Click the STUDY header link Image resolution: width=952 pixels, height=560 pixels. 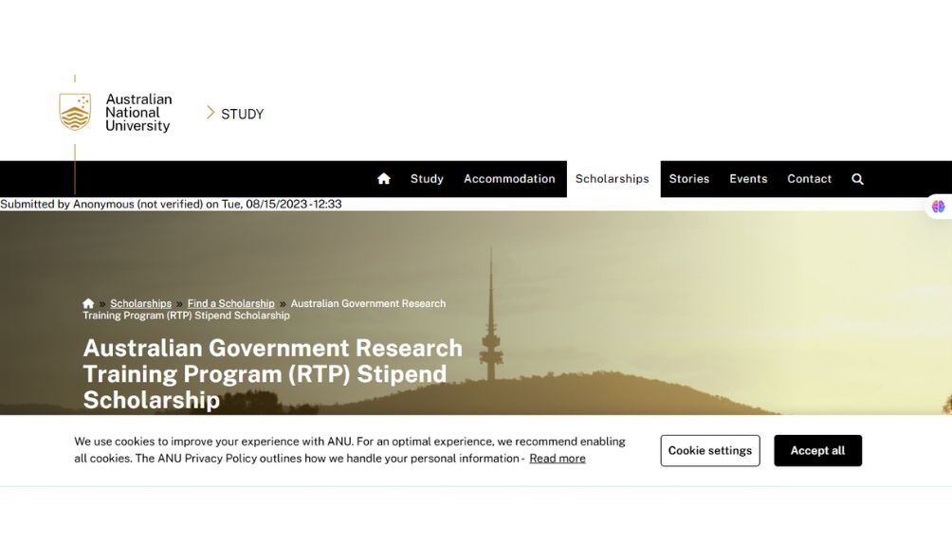pos(242,114)
